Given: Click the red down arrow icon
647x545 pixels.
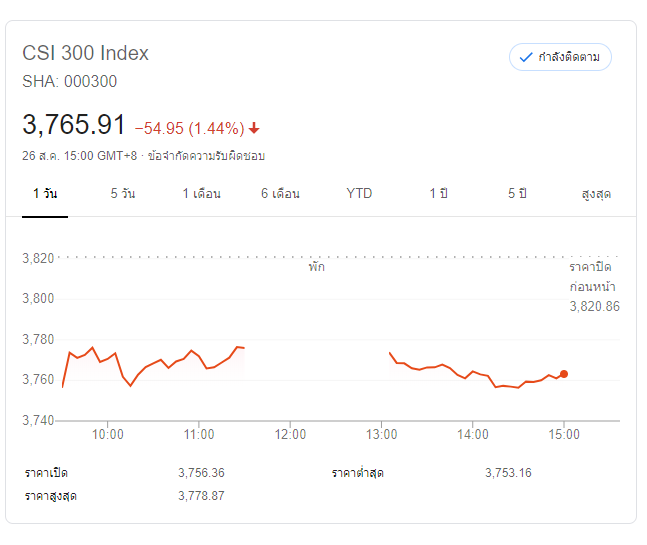Looking at the screenshot, I should pos(254,128).
